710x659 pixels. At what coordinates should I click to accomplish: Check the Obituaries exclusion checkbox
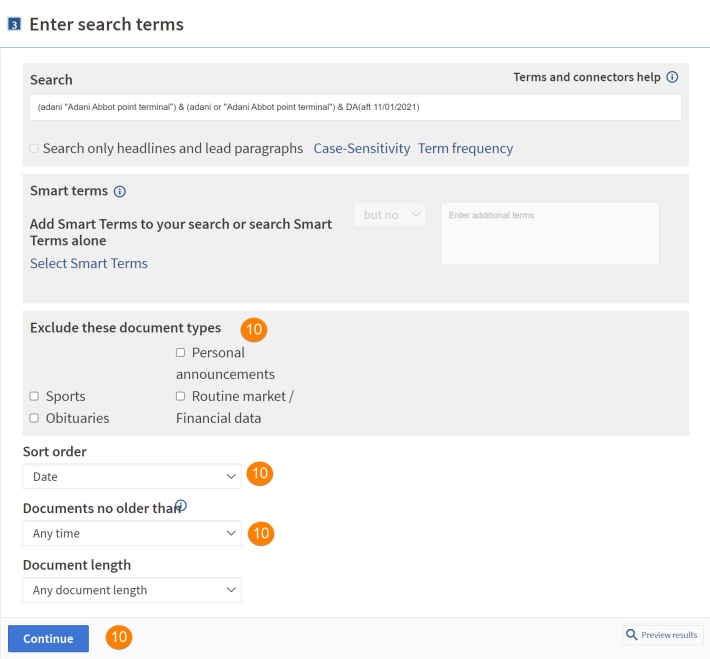point(34,418)
